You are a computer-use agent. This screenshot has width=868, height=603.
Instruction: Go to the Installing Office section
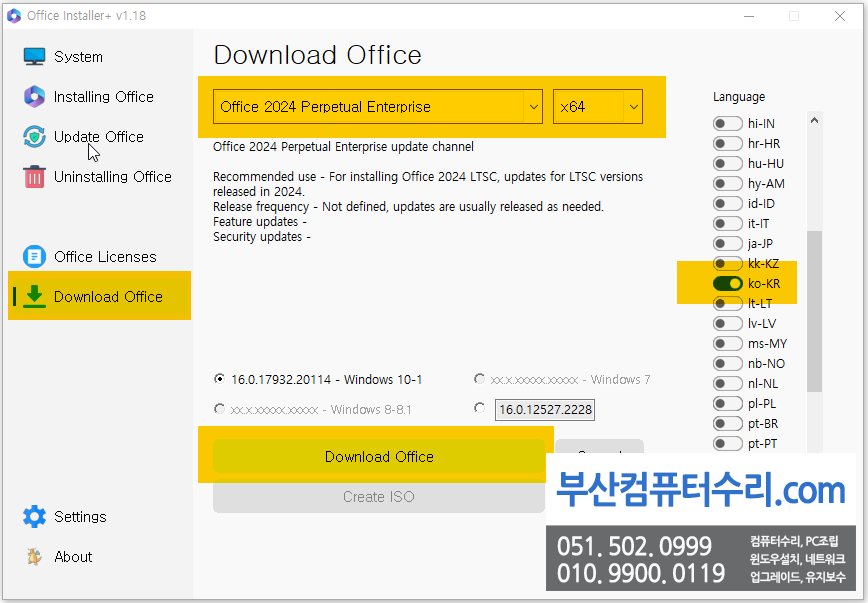[104, 96]
